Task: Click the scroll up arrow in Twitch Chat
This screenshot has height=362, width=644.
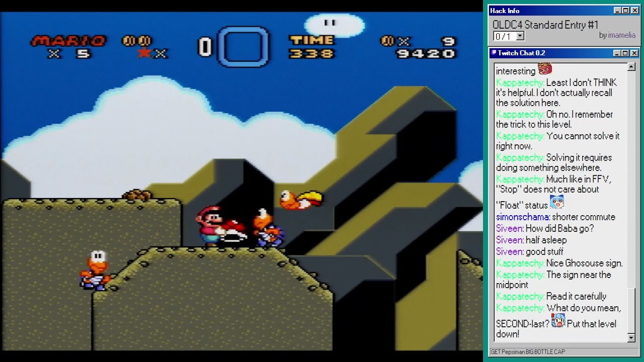Action: point(631,67)
